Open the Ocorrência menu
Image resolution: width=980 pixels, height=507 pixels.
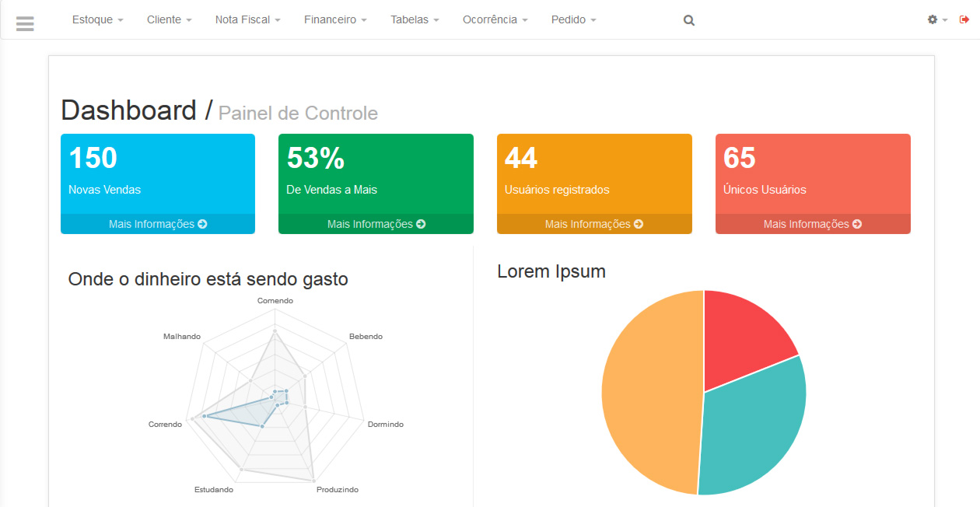pyautogui.click(x=495, y=19)
